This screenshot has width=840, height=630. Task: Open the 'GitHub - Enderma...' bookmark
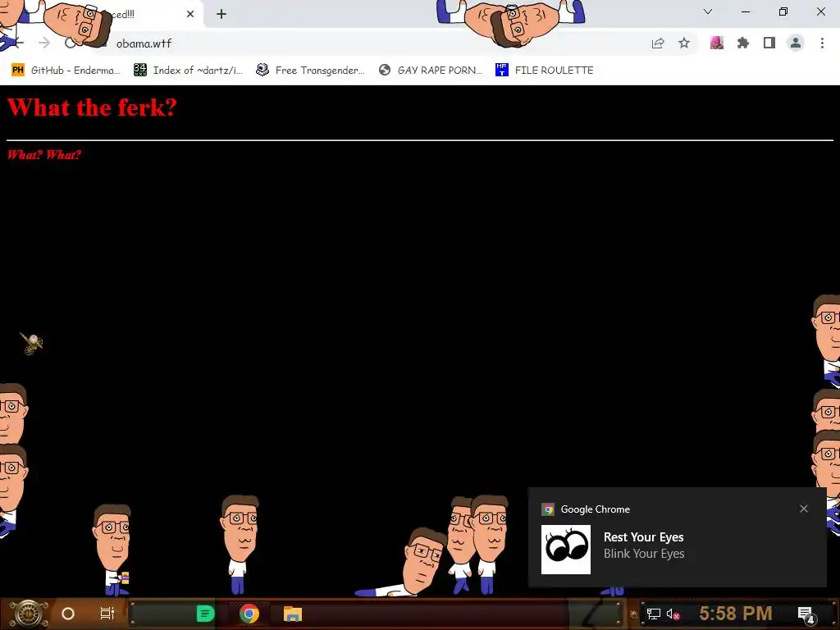click(66, 71)
